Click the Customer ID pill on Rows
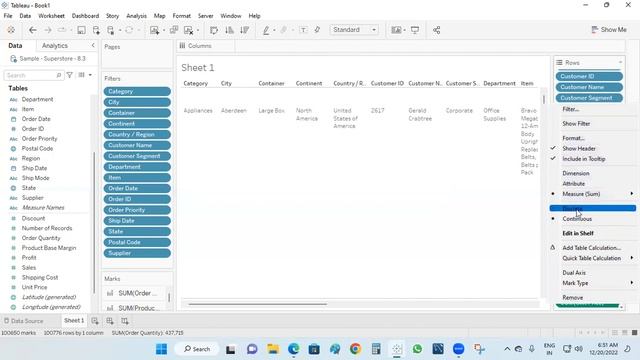640x360 pixels. (589, 76)
